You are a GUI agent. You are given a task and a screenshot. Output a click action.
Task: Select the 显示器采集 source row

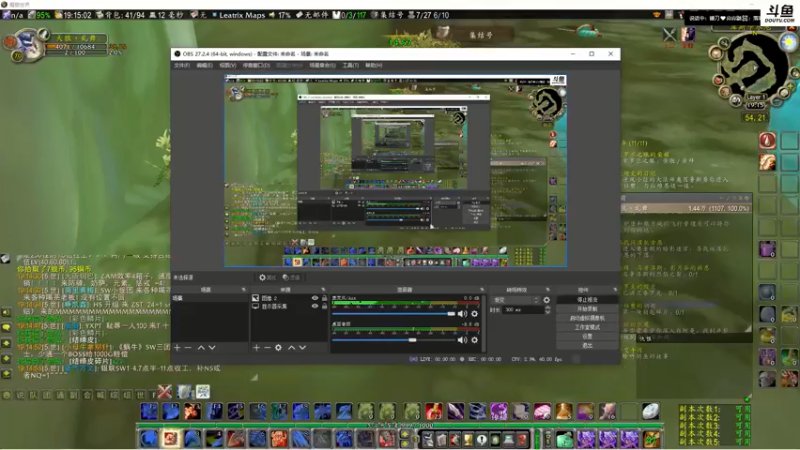pyautogui.click(x=289, y=306)
